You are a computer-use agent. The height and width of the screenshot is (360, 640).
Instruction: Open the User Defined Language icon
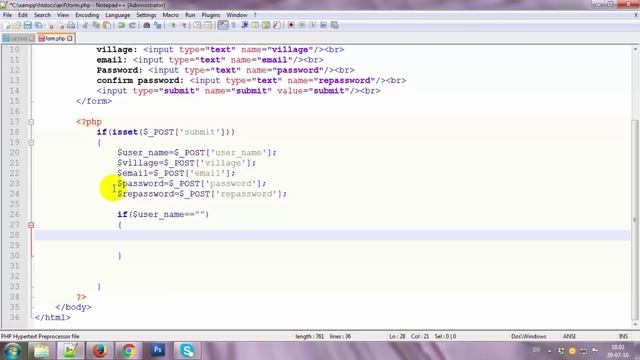255,25
